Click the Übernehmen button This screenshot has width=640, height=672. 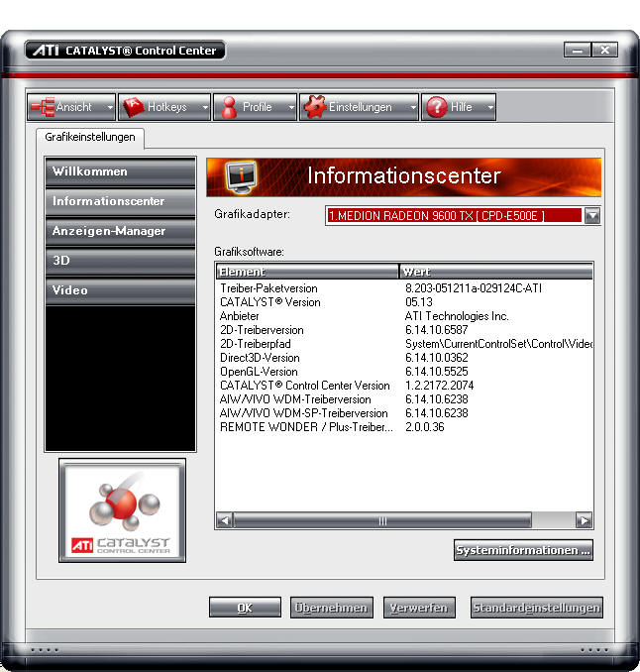point(331,608)
